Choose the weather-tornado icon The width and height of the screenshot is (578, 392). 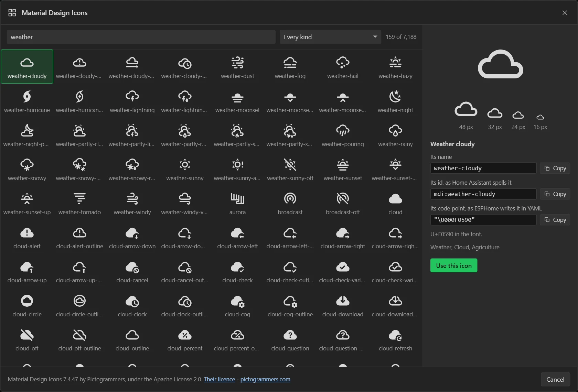[x=79, y=203]
